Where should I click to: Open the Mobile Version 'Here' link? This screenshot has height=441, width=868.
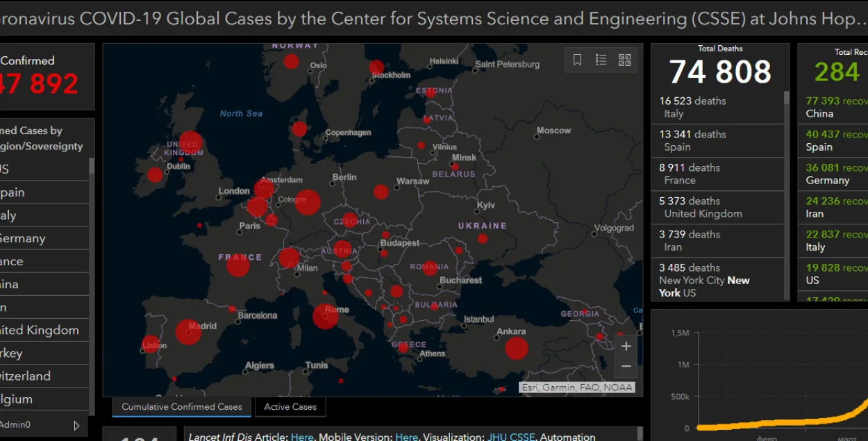(406, 437)
